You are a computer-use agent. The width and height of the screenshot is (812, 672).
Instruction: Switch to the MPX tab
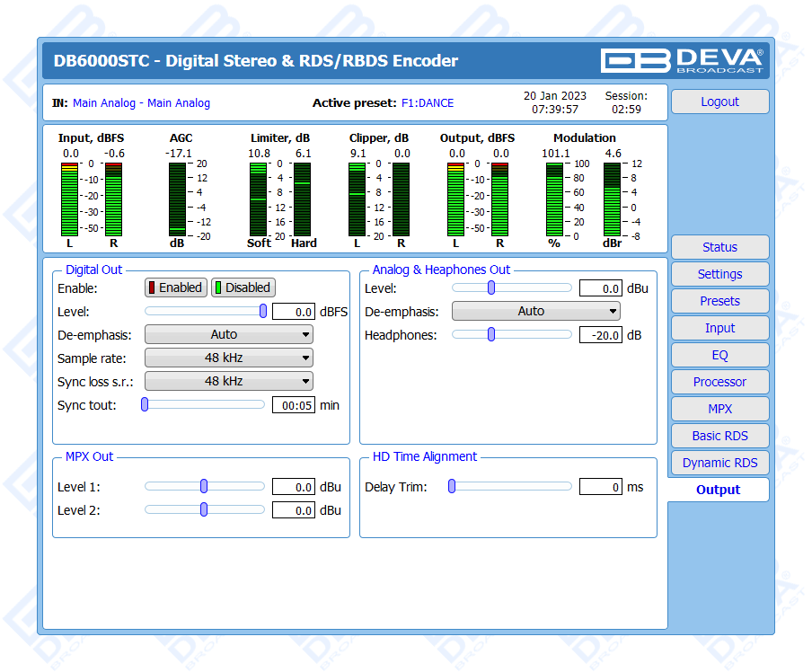click(719, 409)
